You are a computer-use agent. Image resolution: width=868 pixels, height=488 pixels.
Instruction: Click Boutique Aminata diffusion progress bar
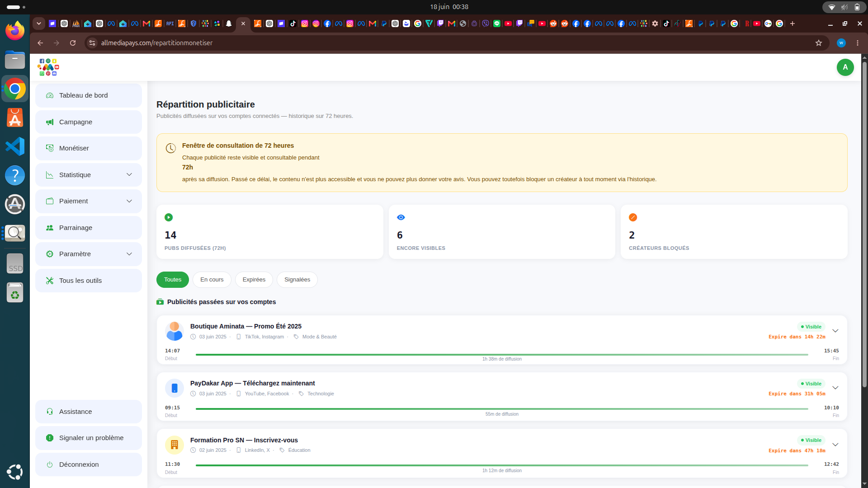pyautogui.click(x=502, y=355)
